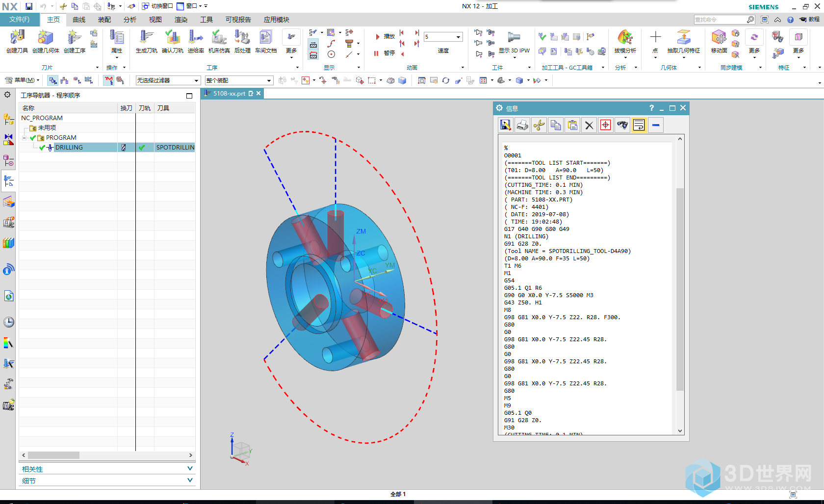This screenshot has width=824, height=504.
Task: Open the Operation Navigator sidebar icon
Action: pyautogui.click(x=9, y=181)
